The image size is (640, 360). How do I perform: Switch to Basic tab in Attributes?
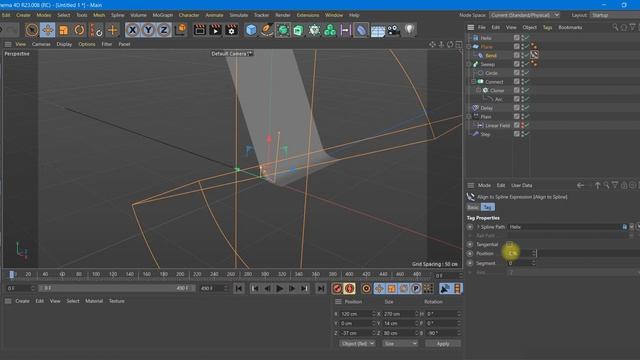[473, 207]
